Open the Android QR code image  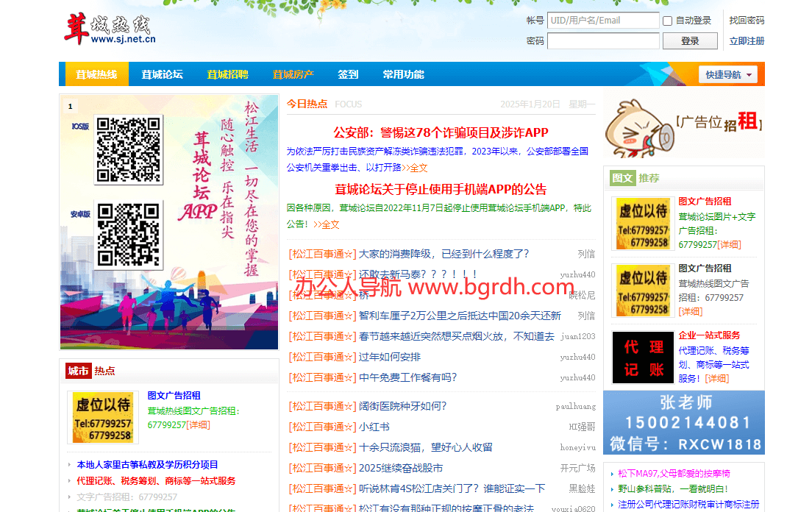point(129,235)
